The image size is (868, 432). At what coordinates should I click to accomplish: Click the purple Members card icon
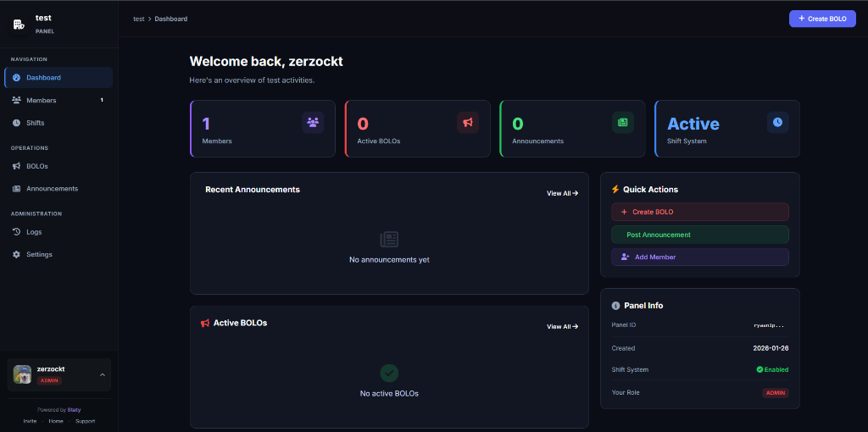313,123
